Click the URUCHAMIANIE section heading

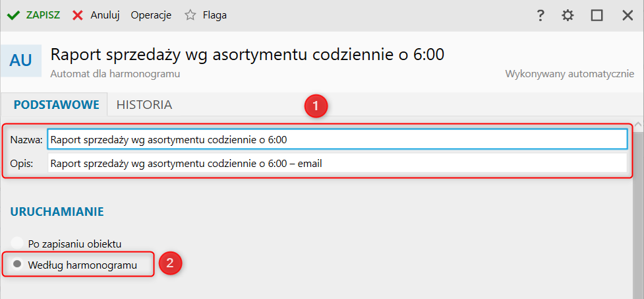57,212
